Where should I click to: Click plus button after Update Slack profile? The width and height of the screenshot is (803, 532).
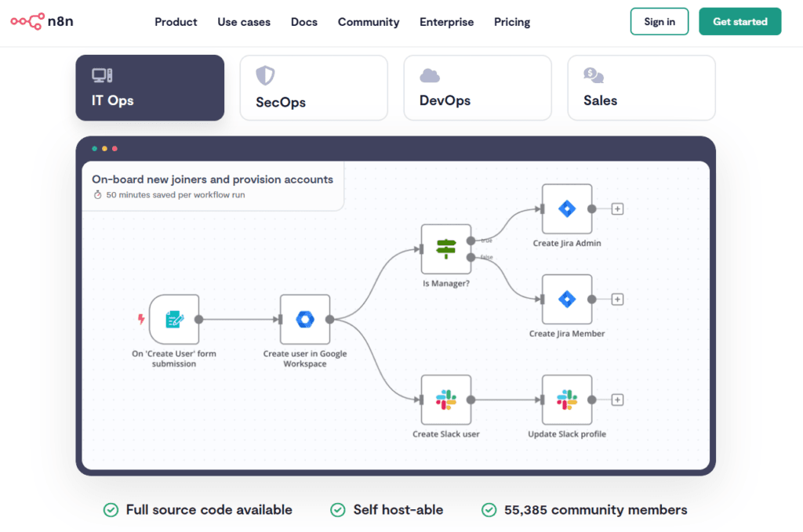(x=617, y=400)
